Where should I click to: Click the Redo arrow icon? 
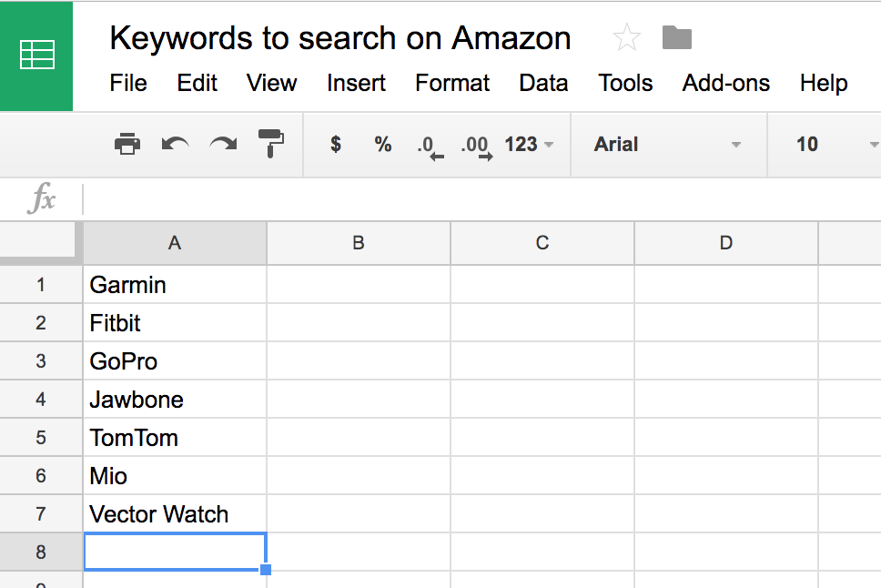(223, 144)
